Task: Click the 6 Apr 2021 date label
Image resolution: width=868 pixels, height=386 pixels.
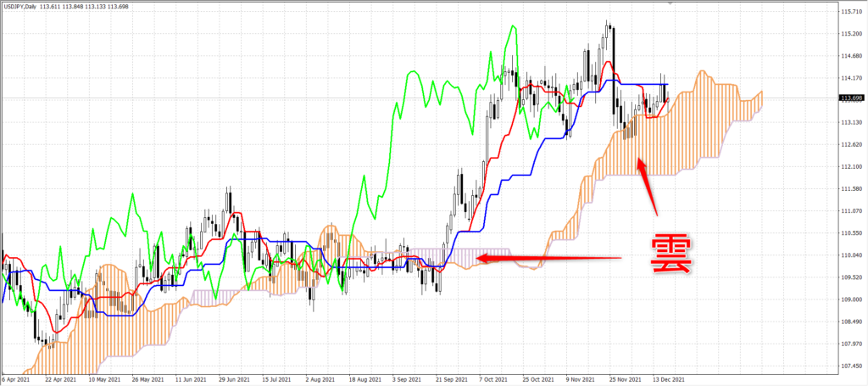Action: 14,380
